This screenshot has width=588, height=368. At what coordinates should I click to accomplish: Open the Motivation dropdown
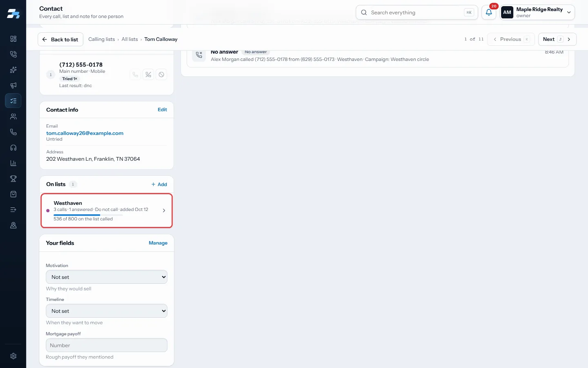click(107, 277)
